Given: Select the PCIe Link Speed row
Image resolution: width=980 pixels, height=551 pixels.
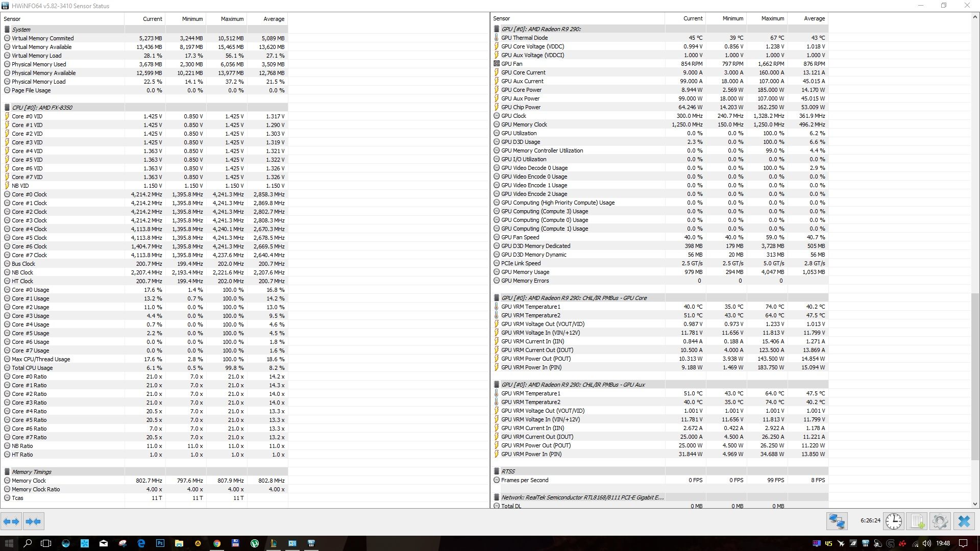Looking at the screenshot, I should pyautogui.click(x=659, y=263).
